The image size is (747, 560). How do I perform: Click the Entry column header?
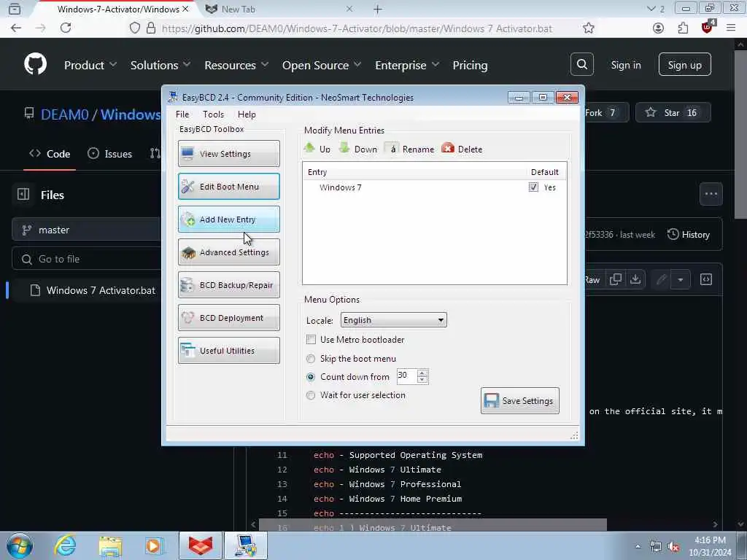tap(317, 172)
